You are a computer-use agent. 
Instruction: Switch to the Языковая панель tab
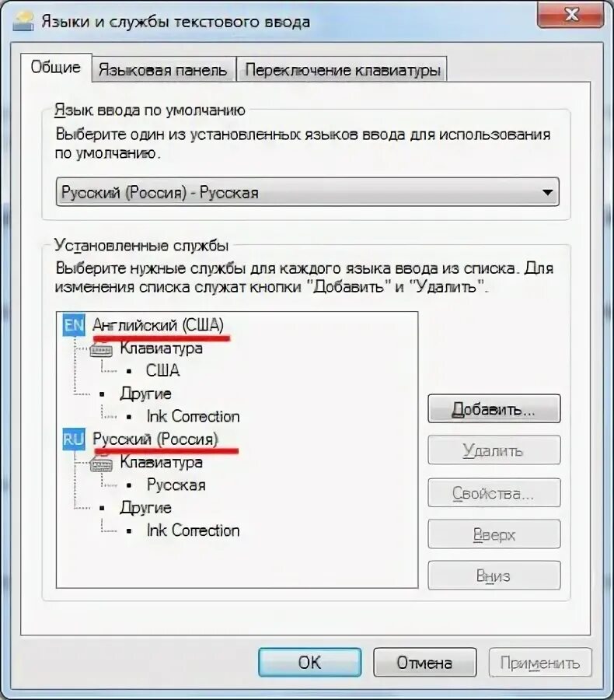click(163, 69)
